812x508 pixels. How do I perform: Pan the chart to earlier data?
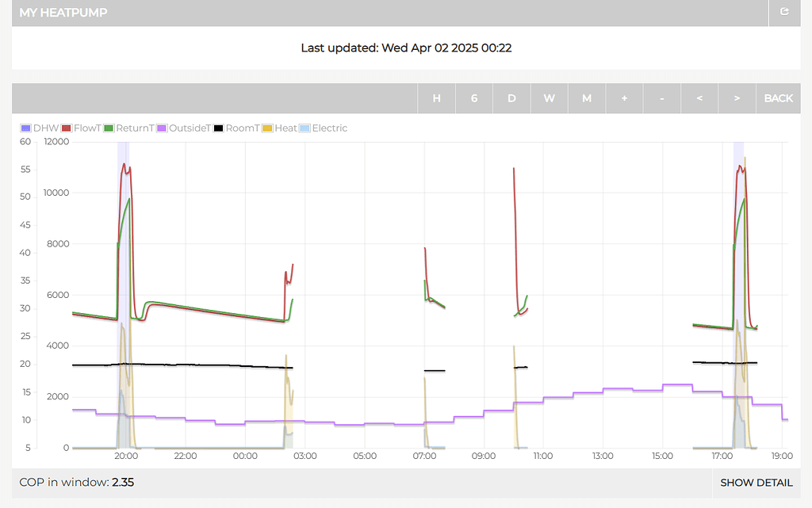click(699, 98)
